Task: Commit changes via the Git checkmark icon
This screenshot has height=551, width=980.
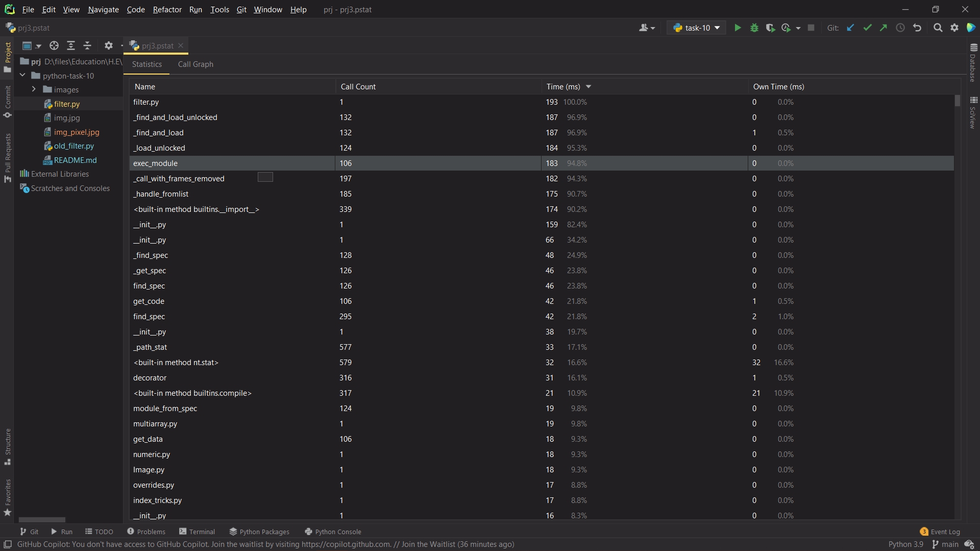Action: coord(867,28)
